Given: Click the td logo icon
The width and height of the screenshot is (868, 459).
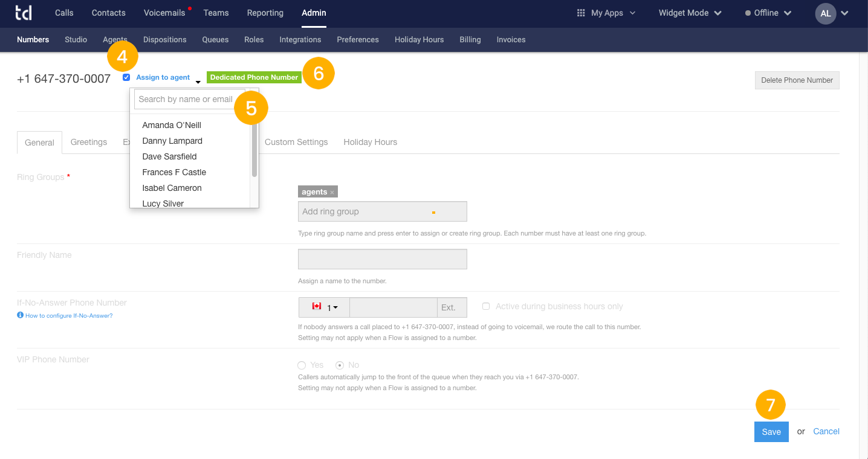Looking at the screenshot, I should coord(24,12).
